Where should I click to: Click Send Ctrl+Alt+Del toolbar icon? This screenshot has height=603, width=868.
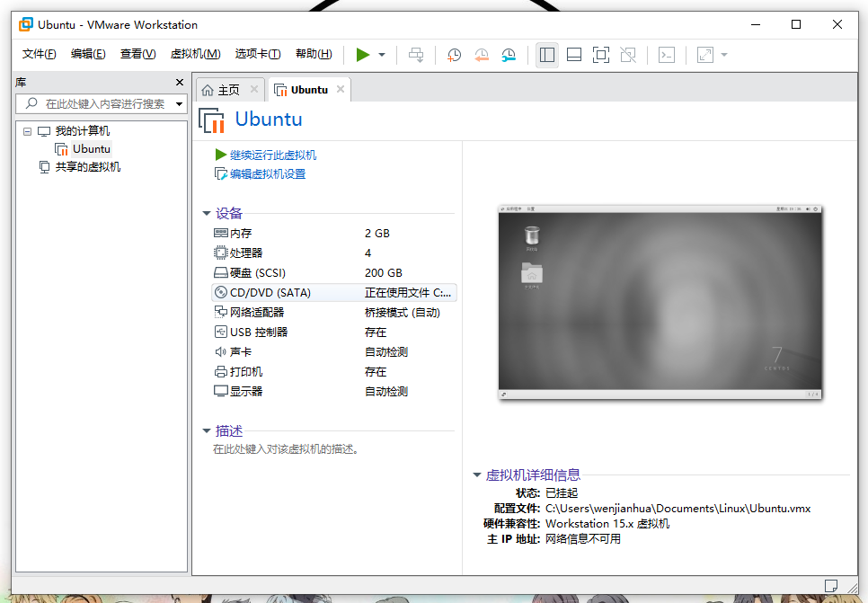[x=416, y=55]
